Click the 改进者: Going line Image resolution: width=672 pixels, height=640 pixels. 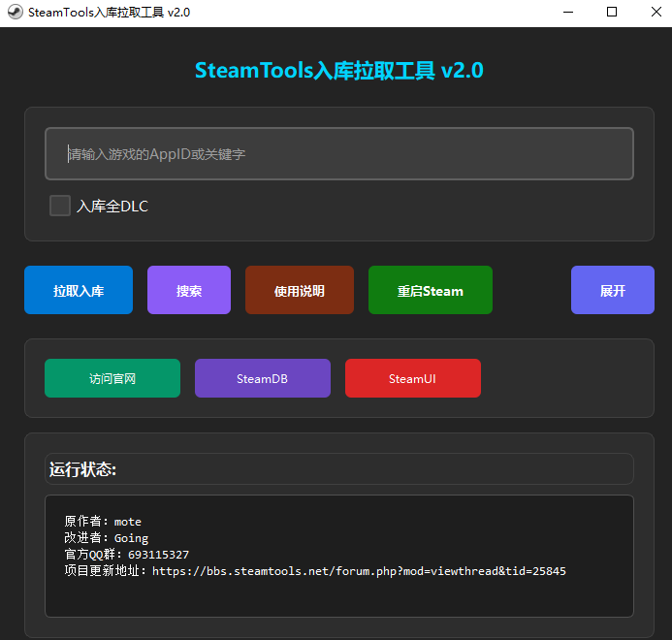pyautogui.click(x=107, y=537)
